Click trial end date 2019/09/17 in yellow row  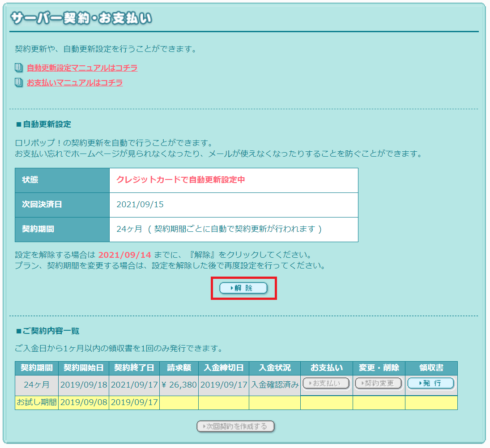tap(134, 403)
